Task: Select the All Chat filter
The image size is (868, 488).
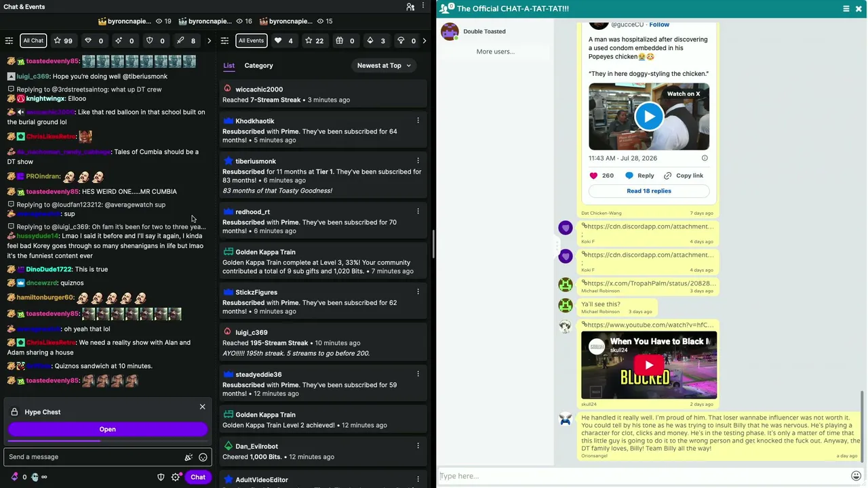Action: [x=33, y=41]
